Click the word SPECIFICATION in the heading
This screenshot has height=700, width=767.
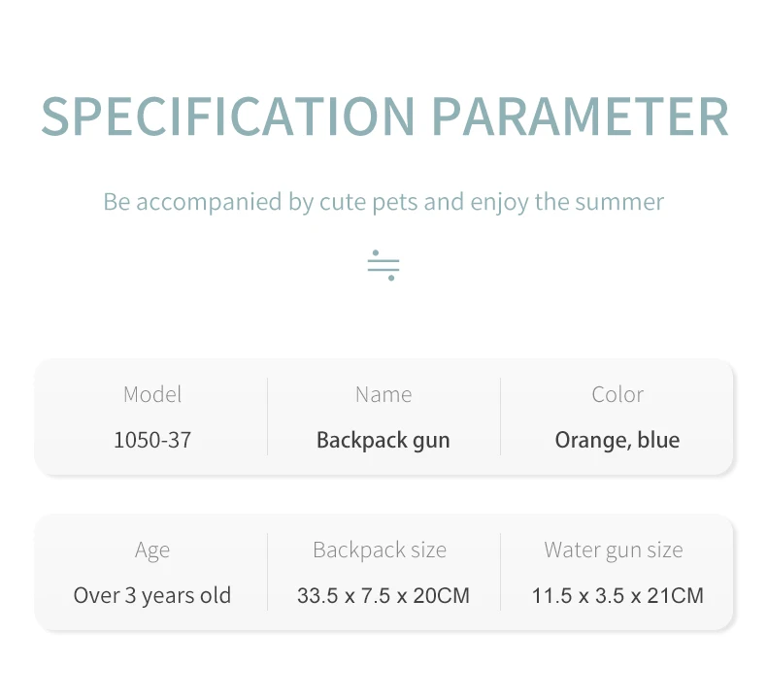pos(228,117)
